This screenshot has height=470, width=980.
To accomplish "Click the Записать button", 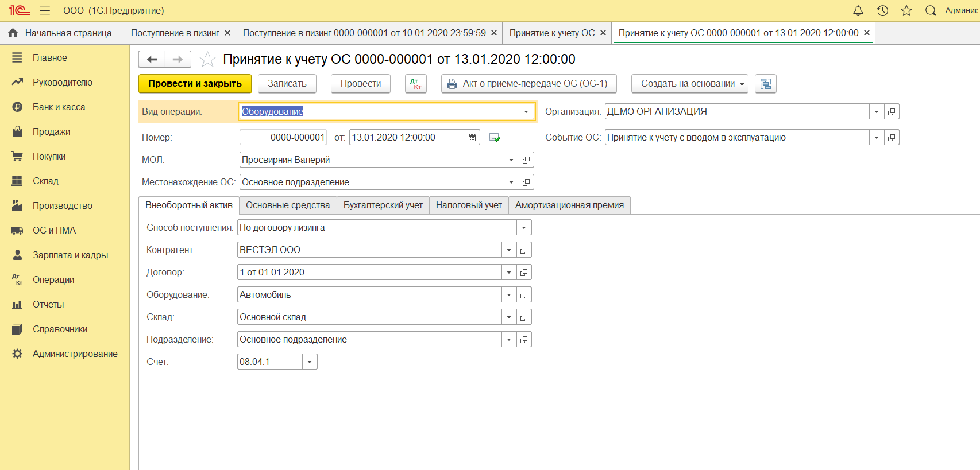I will tap(287, 84).
